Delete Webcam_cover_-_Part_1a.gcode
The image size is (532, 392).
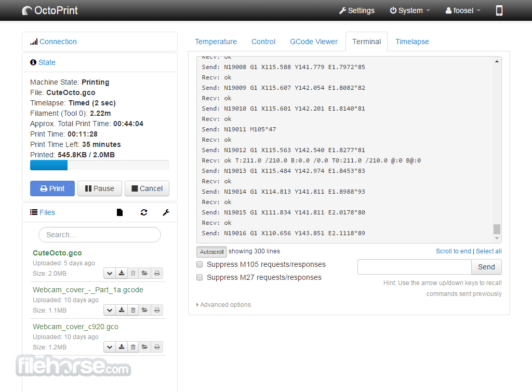pos(133,310)
